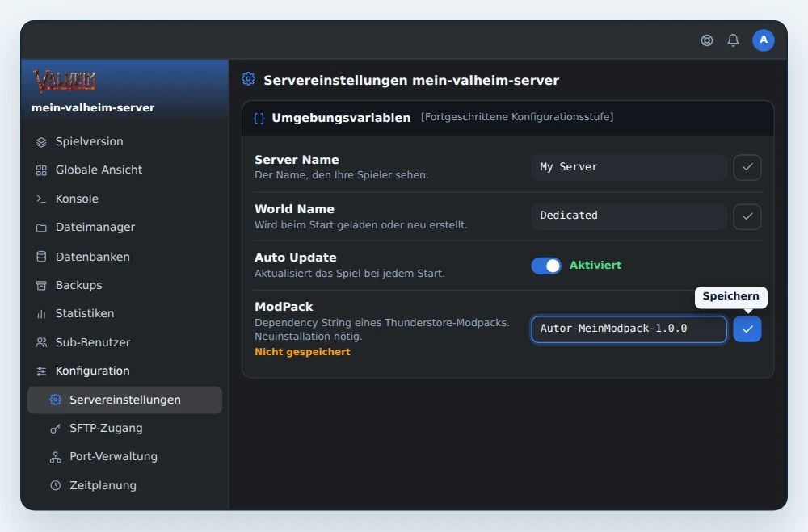The height and width of the screenshot is (532, 808).
Task: Click the SFTP-Zugang key icon
Action: [x=55, y=429]
